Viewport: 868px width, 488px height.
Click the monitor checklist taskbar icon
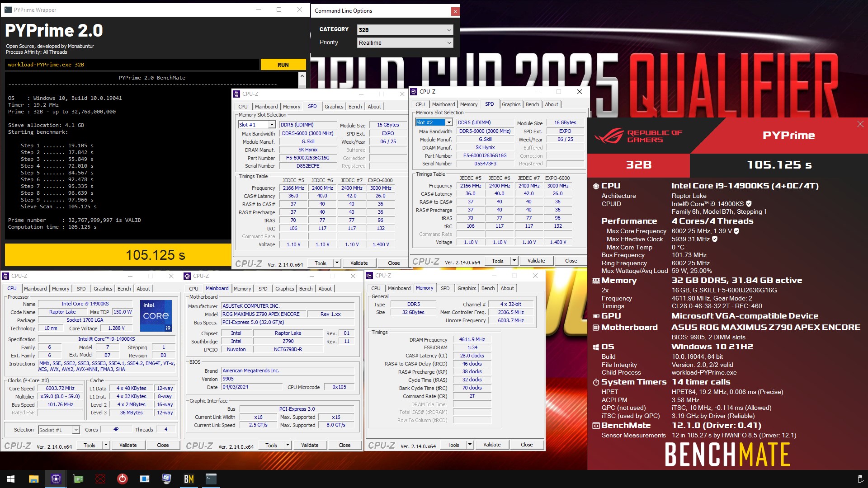point(166,479)
